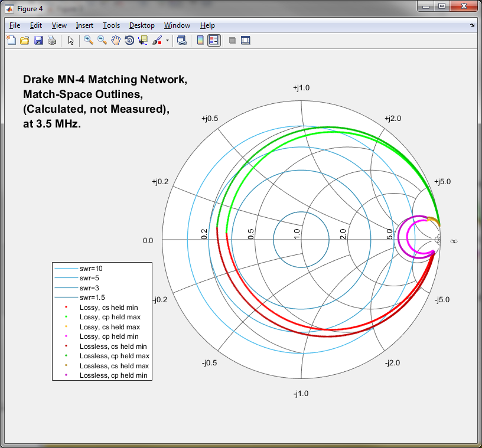Click the Hide Plot Tools icon
Image resolution: width=482 pixels, height=448 pixels.
point(232,40)
